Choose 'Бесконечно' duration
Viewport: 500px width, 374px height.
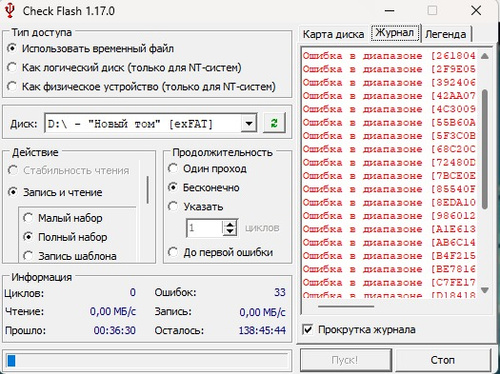204,188
